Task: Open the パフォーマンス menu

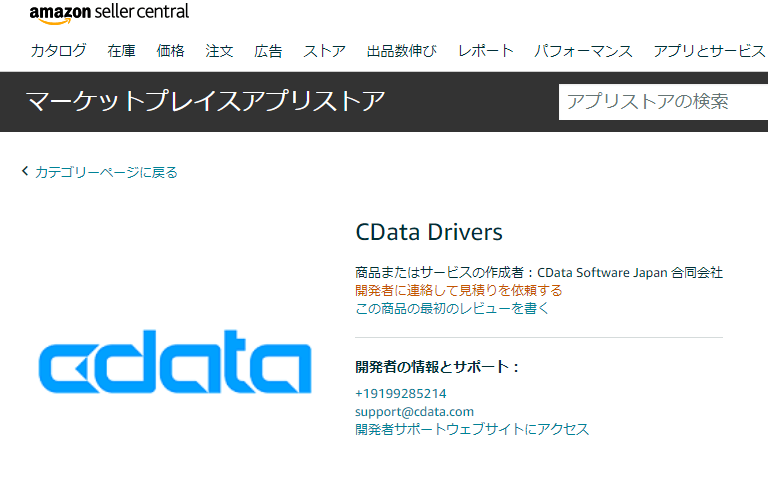Action: tap(583, 50)
